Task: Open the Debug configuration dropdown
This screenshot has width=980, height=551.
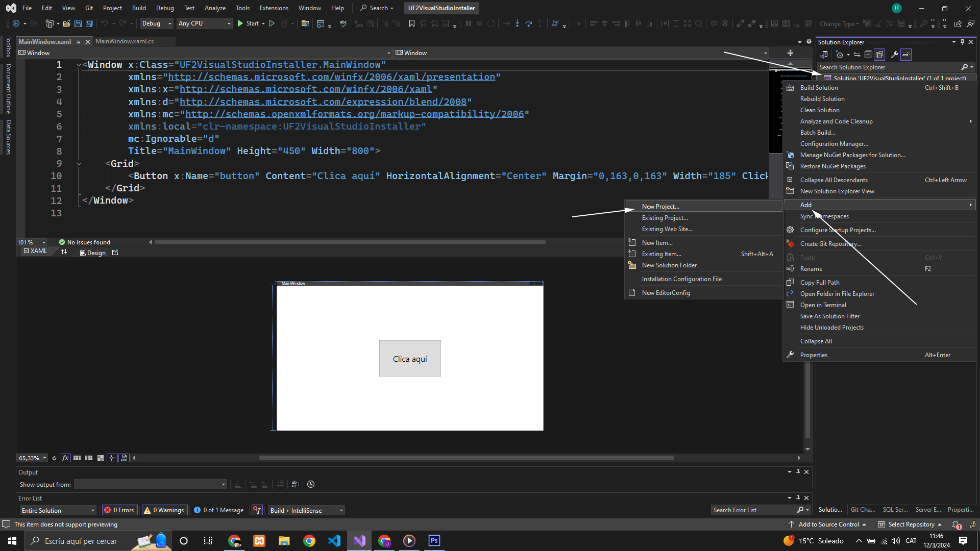Action: (157, 23)
